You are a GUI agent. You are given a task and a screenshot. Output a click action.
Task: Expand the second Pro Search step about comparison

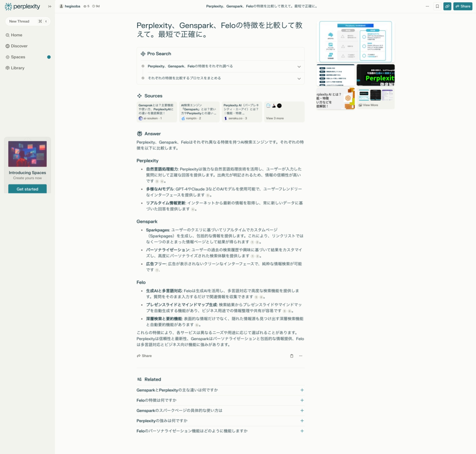221,78
